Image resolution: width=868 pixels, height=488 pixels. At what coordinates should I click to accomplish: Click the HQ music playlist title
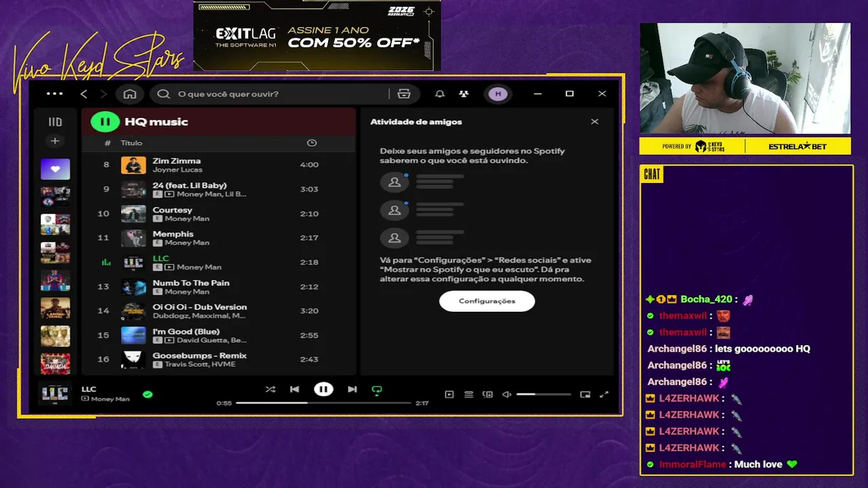[157, 122]
